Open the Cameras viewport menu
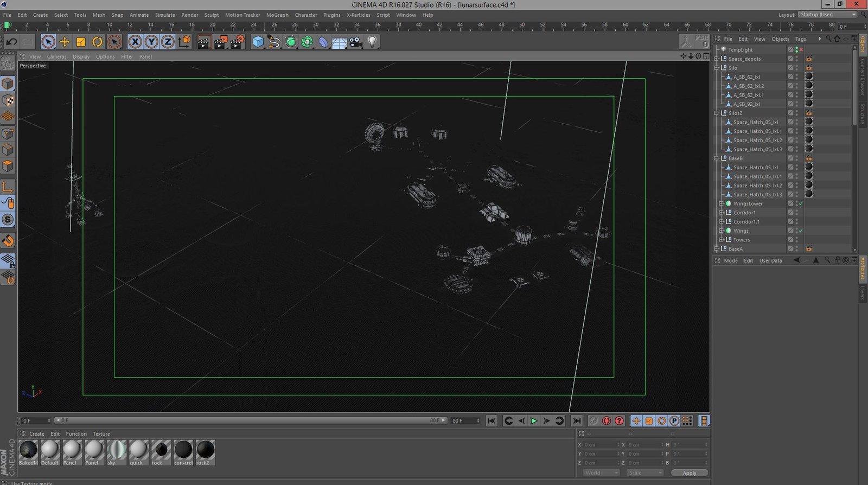This screenshot has height=485, width=868. click(56, 56)
